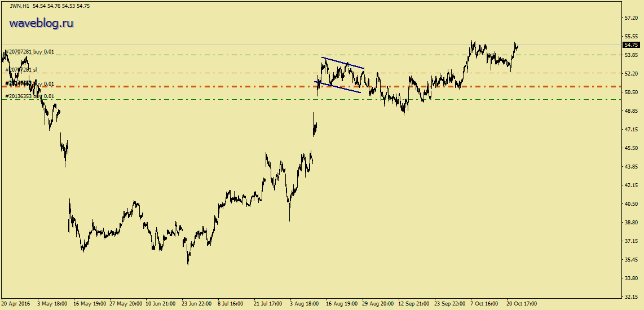Click the 52.20 price axis label
644x310 pixels.
[630, 74]
